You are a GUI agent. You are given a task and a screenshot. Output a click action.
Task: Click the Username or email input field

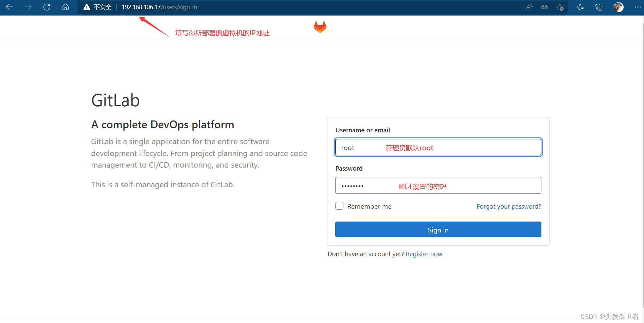(x=438, y=147)
